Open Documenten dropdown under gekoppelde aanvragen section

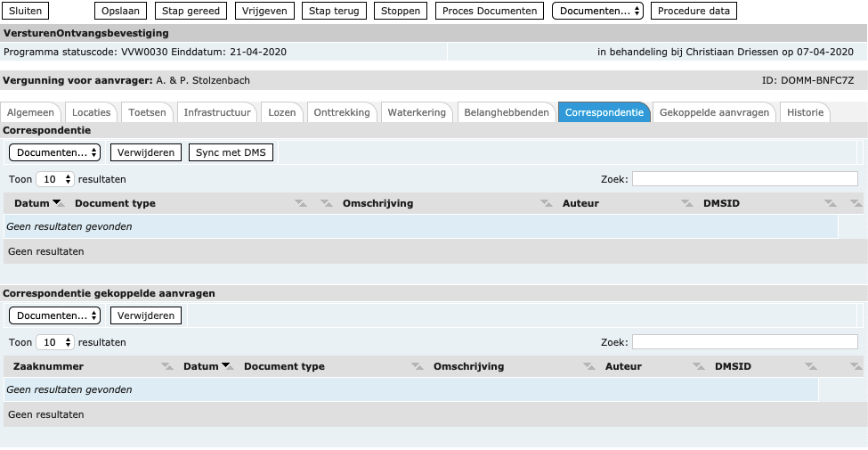pyautogui.click(x=54, y=315)
